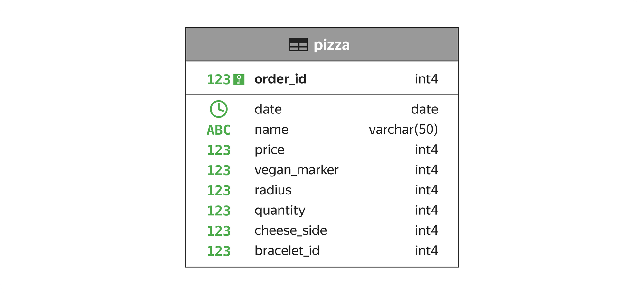Select the pizza table title
This screenshot has width=644, height=298.
tap(332, 45)
